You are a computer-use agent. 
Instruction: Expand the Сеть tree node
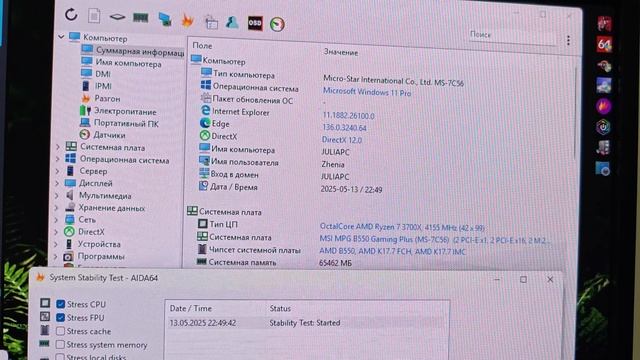[x=56, y=220]
